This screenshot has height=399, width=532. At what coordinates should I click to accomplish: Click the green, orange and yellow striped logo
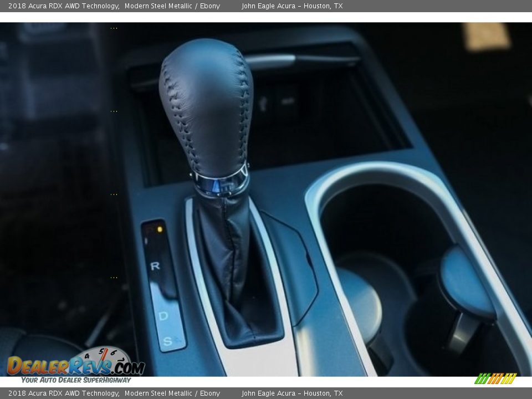coord(495,378)
